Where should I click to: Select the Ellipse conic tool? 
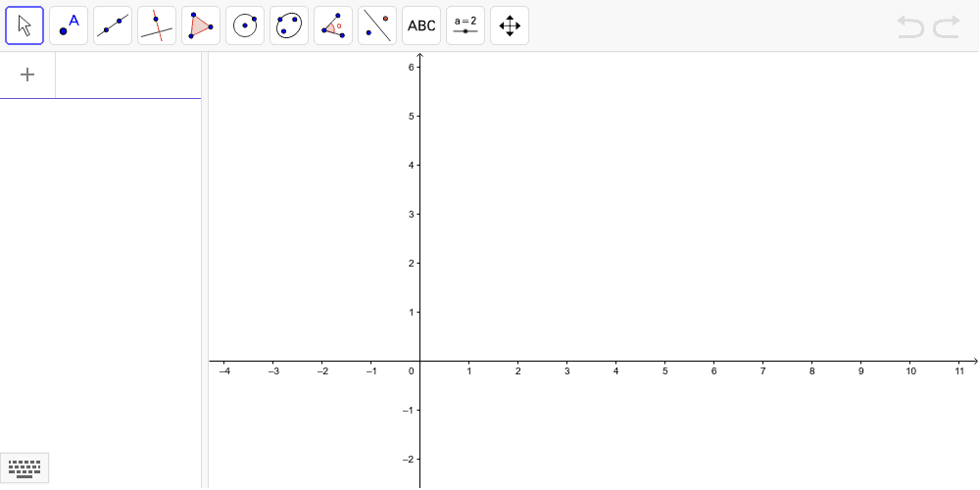[289, 25]
